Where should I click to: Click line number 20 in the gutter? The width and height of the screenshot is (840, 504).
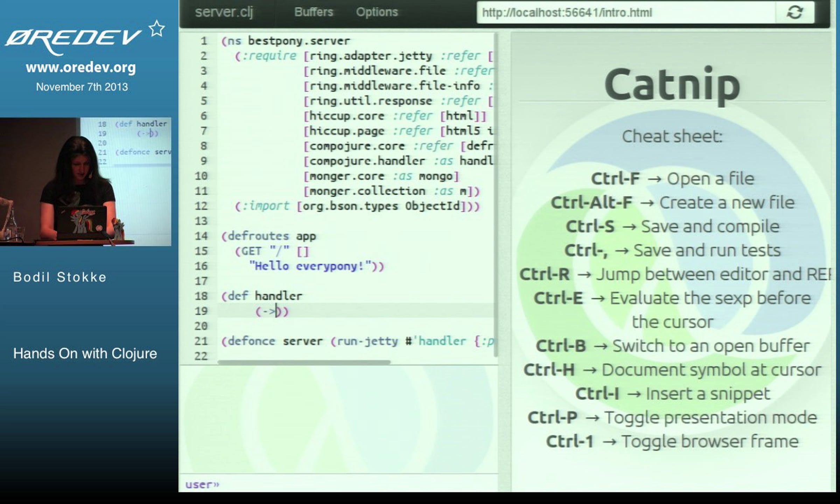[201, 326]
